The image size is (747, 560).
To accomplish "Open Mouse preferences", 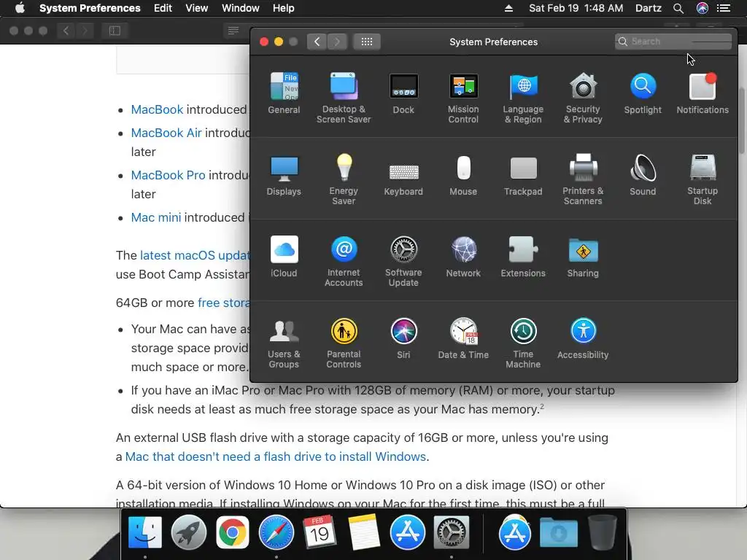I will [463, 175].
